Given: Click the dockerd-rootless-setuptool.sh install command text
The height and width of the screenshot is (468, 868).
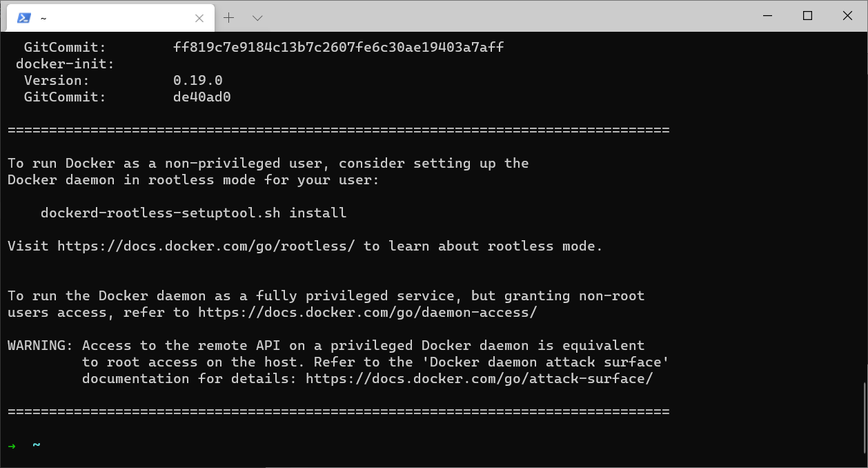Looking at the screenshot, I should (193, 213).
